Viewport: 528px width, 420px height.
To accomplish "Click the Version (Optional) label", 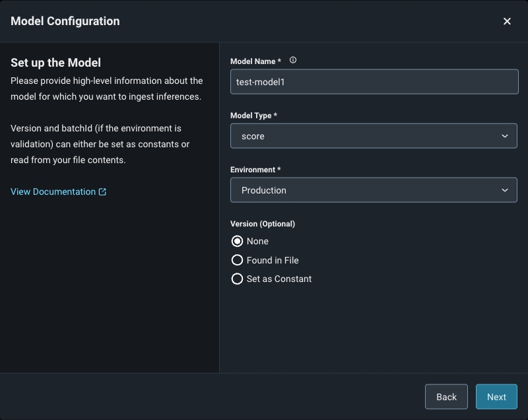I will point(263,224).
